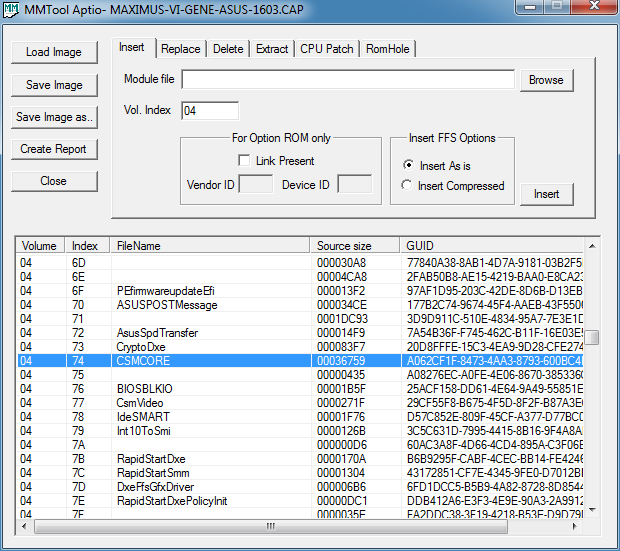The height and width of the screenshot is (551, 620).
Task: Select the IdeSMART module
Action: 301,417
